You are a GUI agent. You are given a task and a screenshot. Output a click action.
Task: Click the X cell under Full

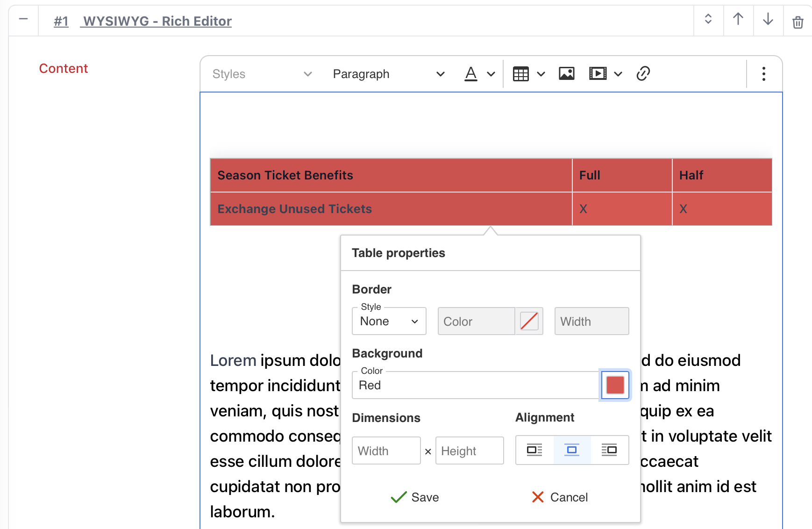622,209
